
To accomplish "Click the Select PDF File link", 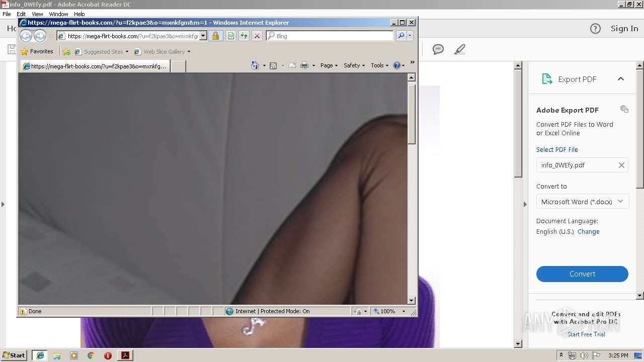I will click(557, 150).
